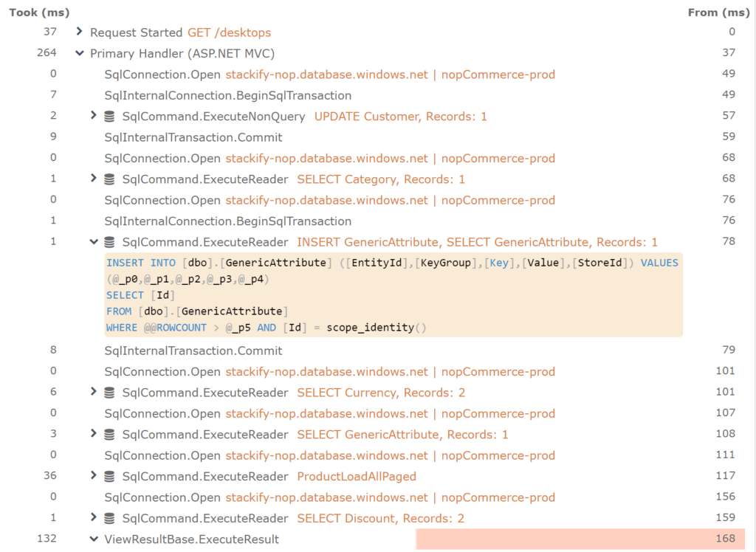Click UPDATE Customer, Records: 1 label
Image resolution: width=756 pixels, height=552 pixels.
coord(401,116)
